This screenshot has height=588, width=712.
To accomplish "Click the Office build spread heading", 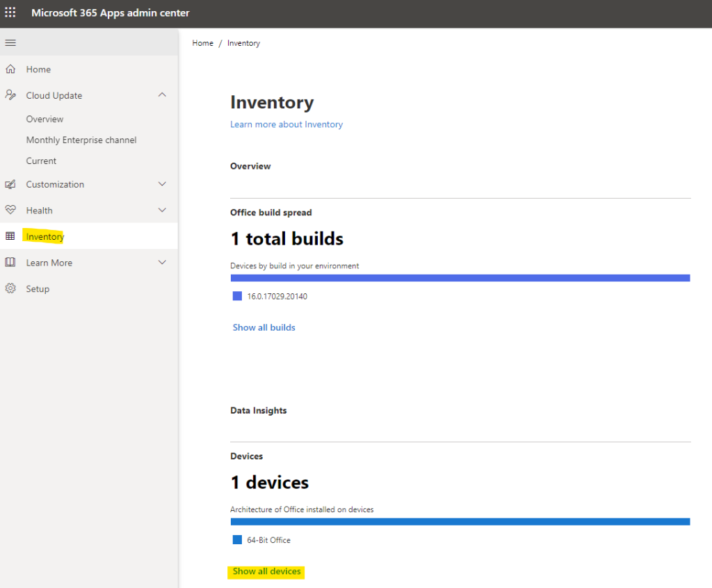I will pos(271,213).
